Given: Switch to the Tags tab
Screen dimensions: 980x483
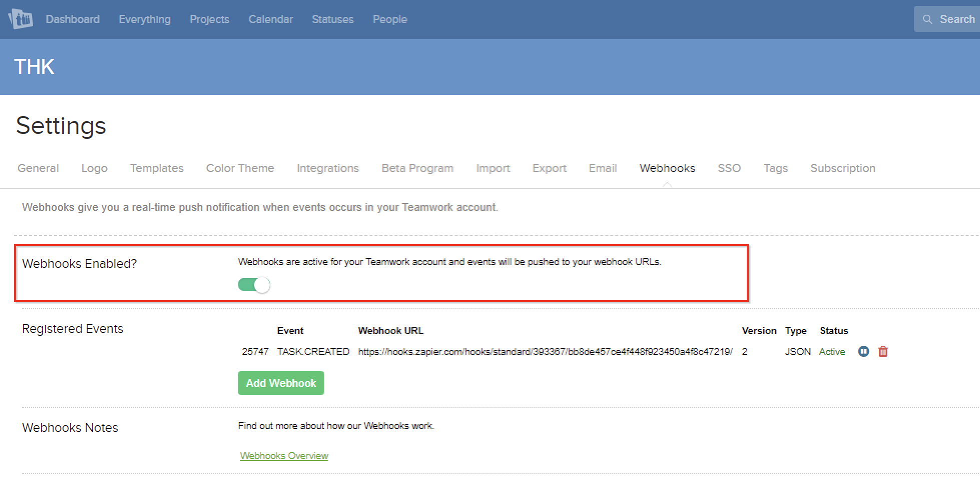Looking at the screenshot, I should tap(775, 168).
